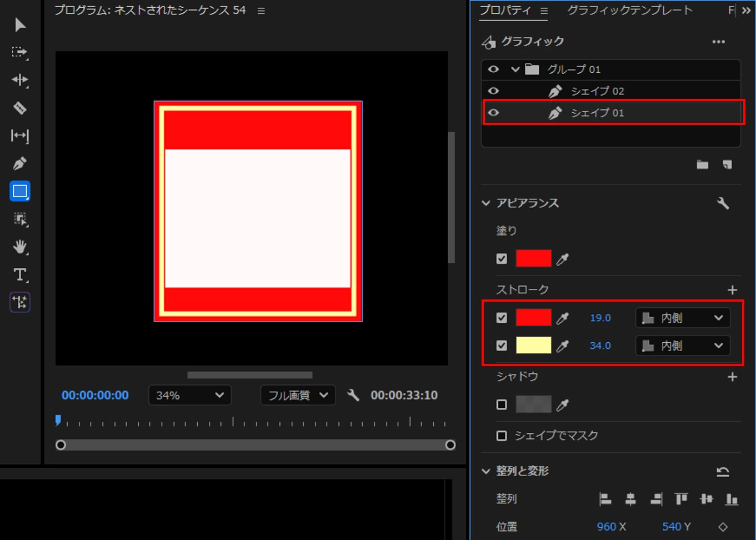Open フル画質 playback quality dropdown

coord(298,395)
